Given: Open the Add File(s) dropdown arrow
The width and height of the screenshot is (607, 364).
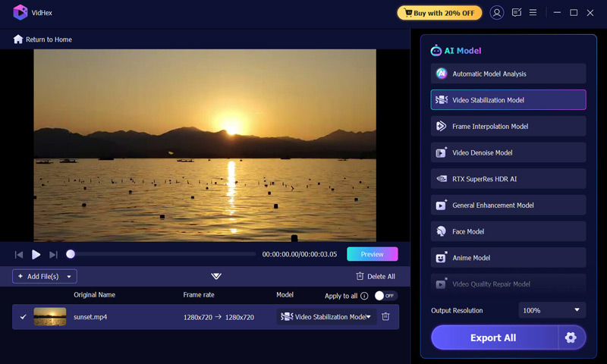Looking at the screenshot, I should 69,277.
